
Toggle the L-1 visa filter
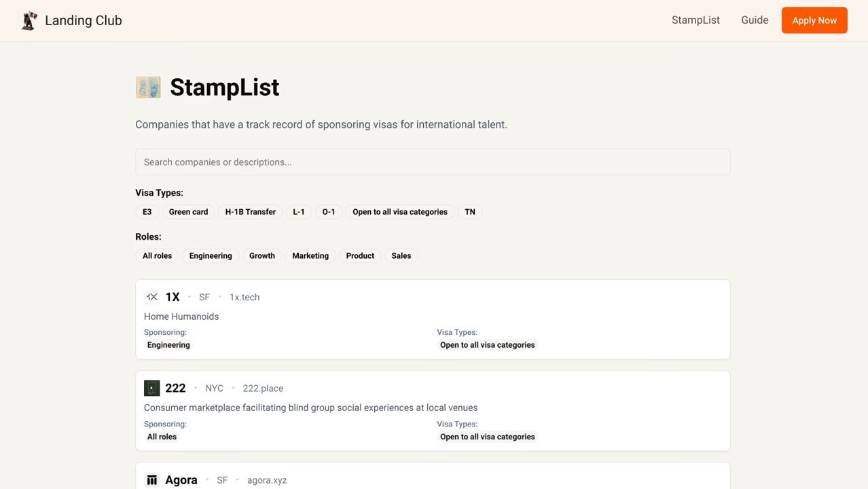[299, 212]
